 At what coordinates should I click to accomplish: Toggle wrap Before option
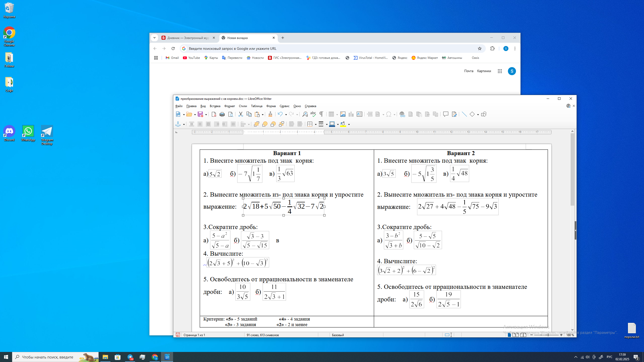pos(216,124)
